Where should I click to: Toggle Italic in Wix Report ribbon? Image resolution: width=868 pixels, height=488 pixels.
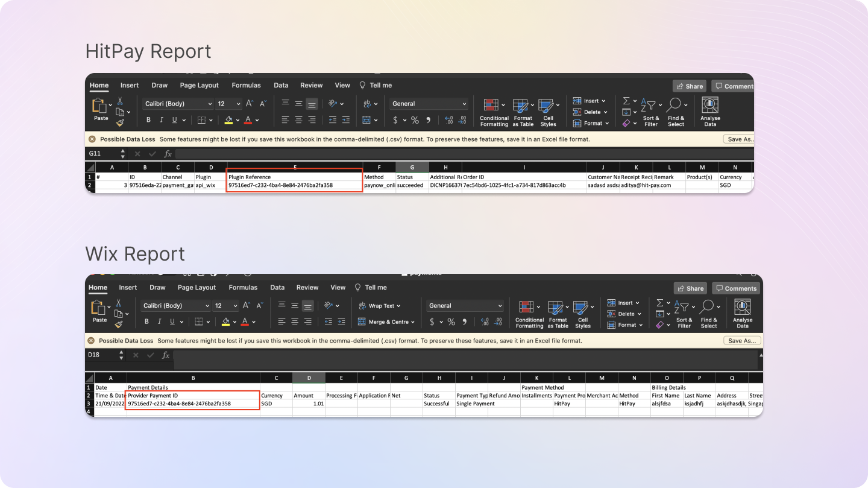pos(160,322)
